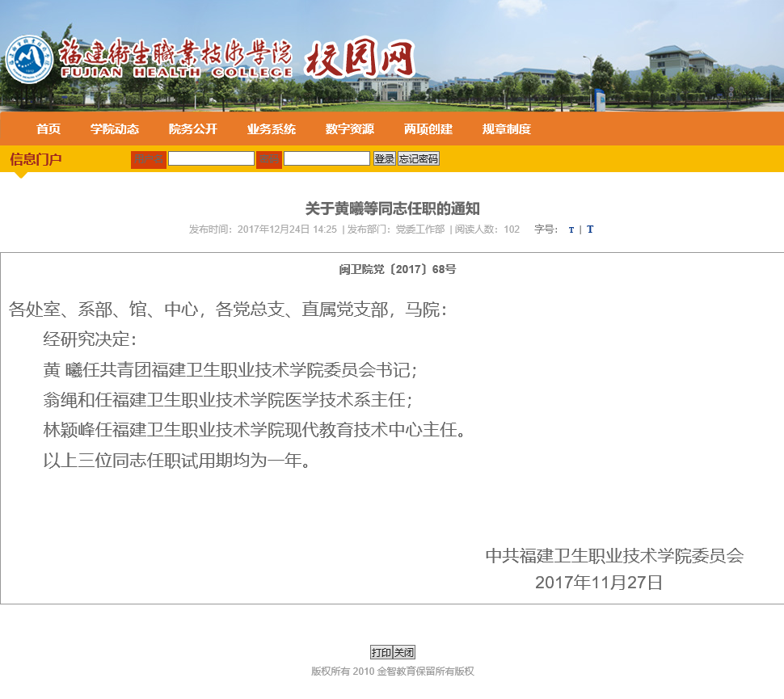Open the 两项创建 menu item
Screen dimensions: 784x699
pos(428,129)
